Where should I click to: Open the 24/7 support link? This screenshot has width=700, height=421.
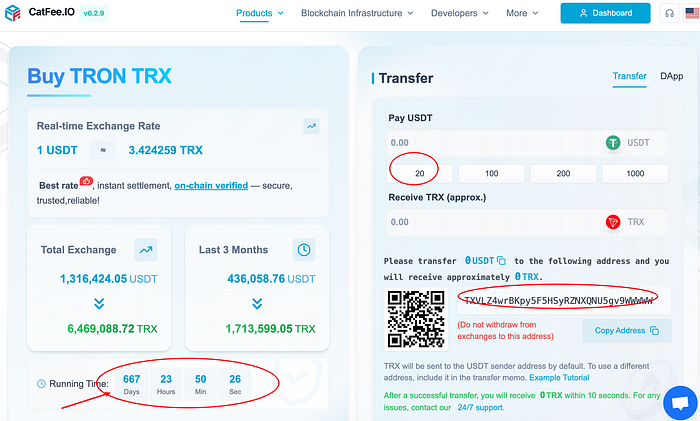tap(480, 408)
